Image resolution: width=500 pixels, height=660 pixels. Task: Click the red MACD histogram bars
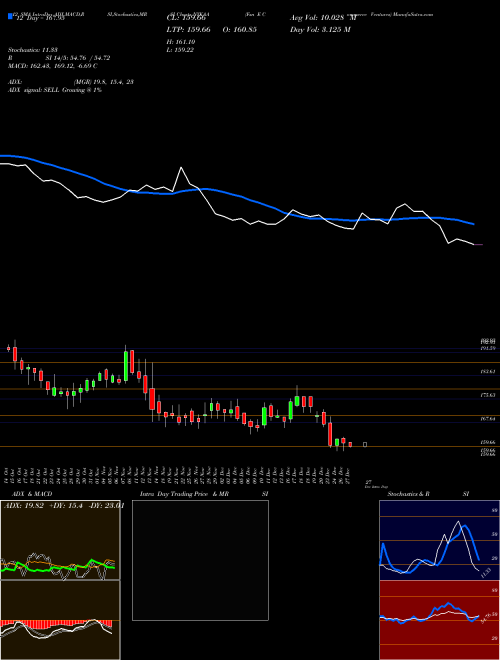tap(56, 623)
